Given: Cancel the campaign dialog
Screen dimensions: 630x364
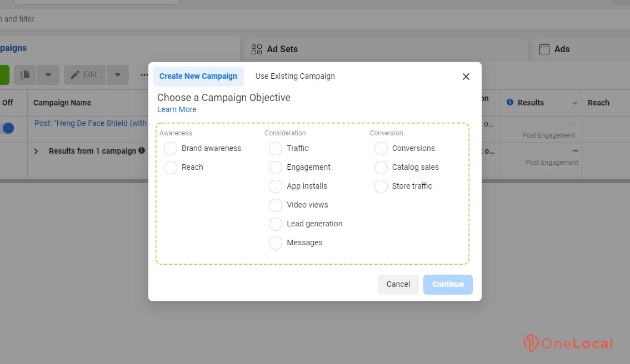Looking at the screenshot, I should pyautogui.click(x=398, y=284).
